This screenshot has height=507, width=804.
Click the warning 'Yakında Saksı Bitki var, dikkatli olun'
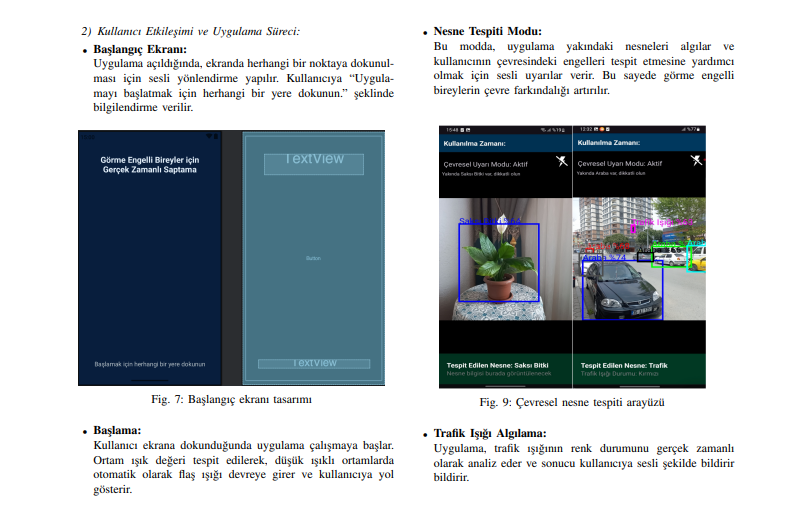point(481,174)
